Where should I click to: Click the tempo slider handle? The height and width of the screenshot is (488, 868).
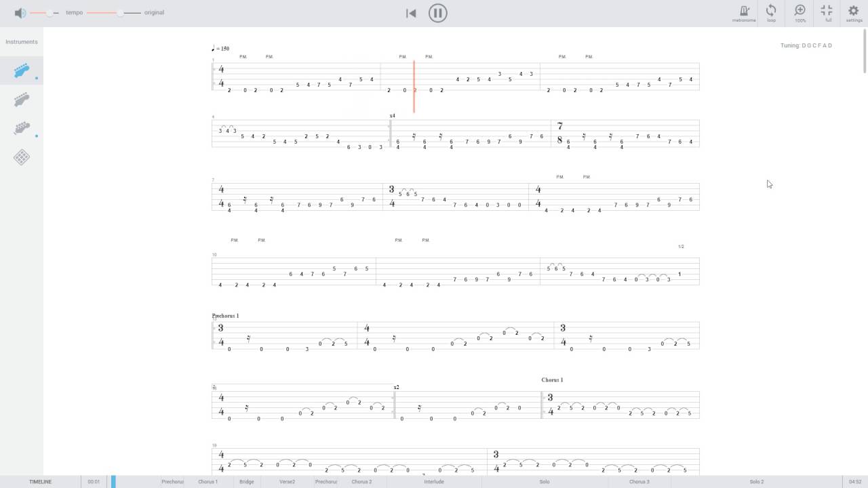click(x=120, y=13)
